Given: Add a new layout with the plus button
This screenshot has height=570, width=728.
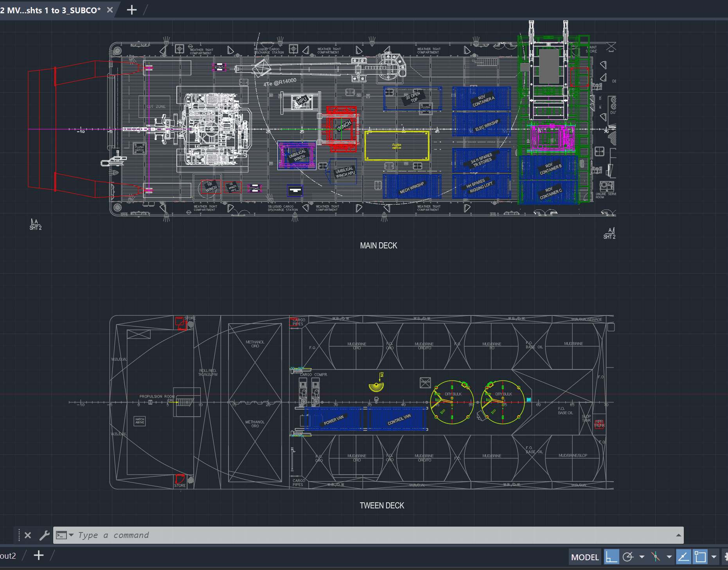Looking at the screenshot, I should [38, 555].
